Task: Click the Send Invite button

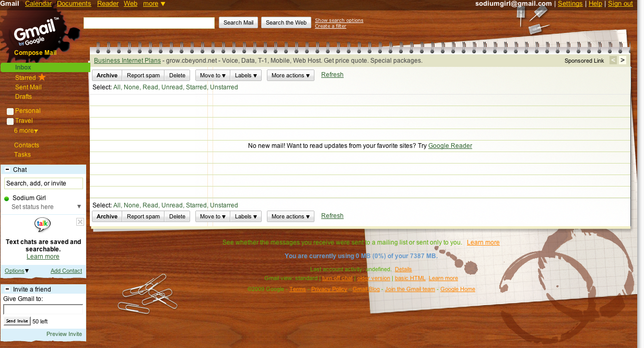Action: [x=17, y=321]
